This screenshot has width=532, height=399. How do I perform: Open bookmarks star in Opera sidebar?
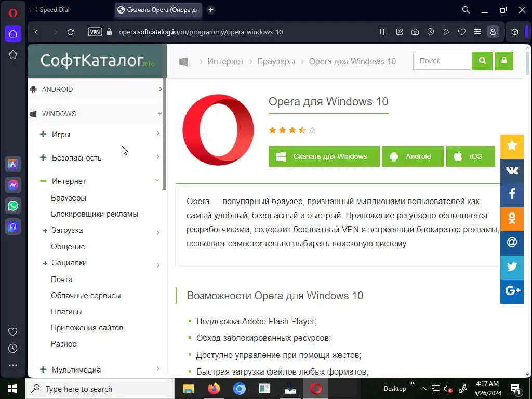click(13, 54)
